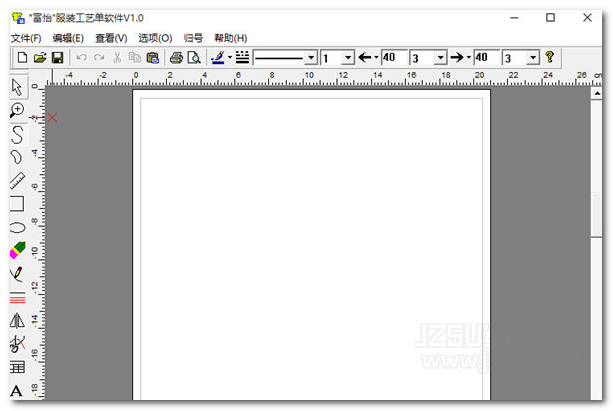Select the scissors cut-line tool
Image resolution: width=613 pixels, height=411 pixels.
tap(18, 343)
